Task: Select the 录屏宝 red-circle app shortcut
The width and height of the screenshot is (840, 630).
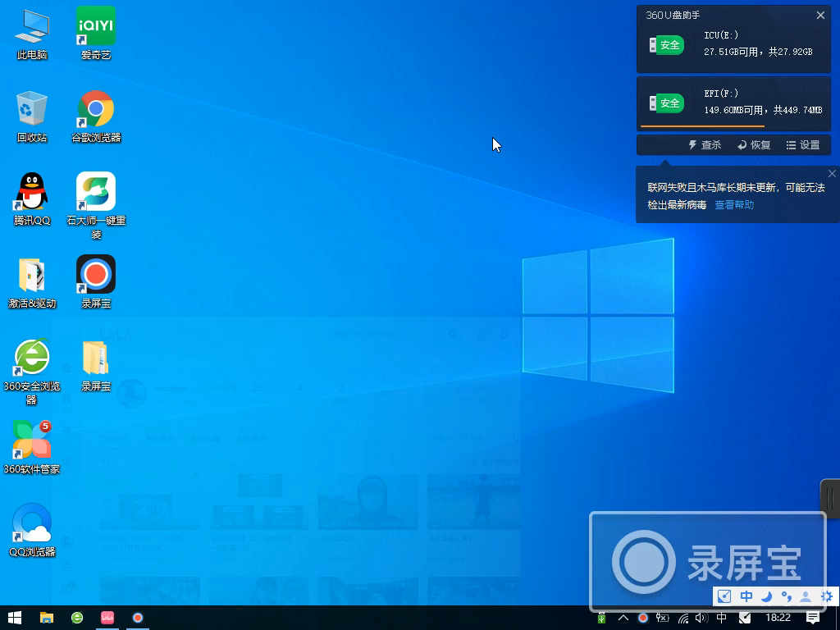Action: (x=96, y=282)
